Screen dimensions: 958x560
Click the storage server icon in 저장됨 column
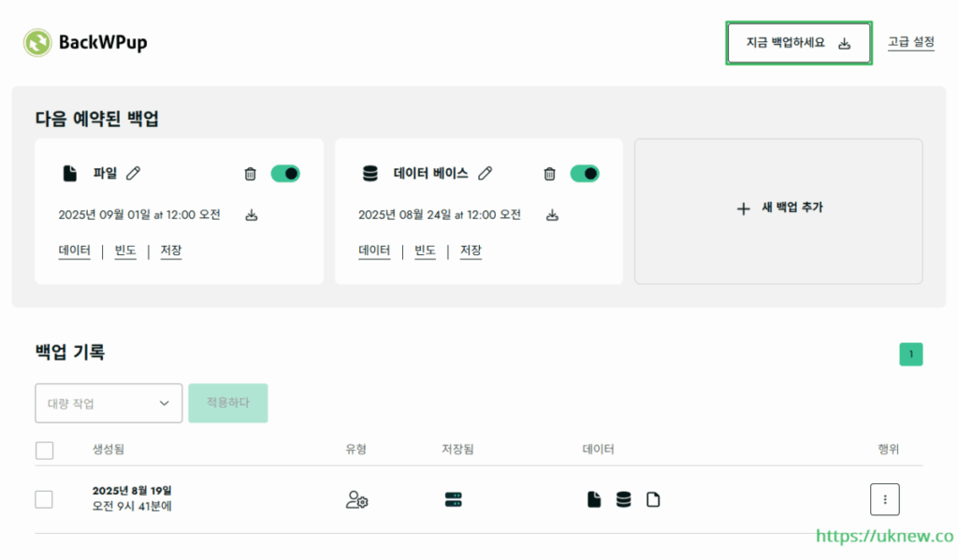pos(454,499)
